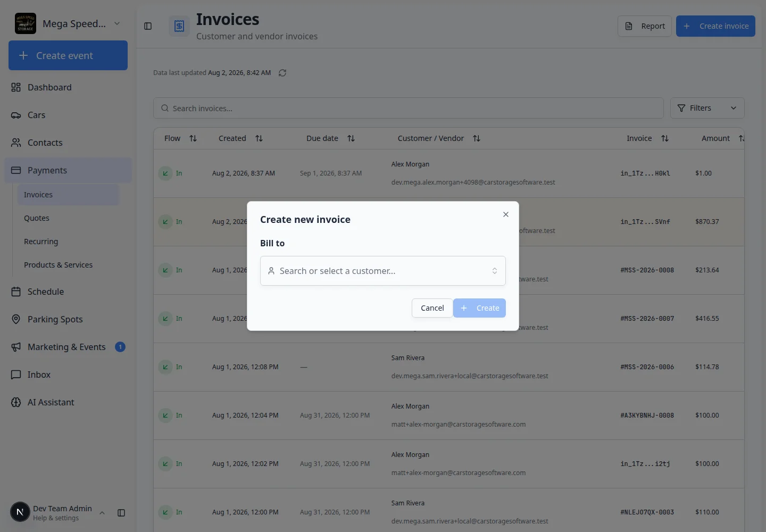Click the $114.78 amount cell
Viewport: 766px width, 532px height.
[707, 367]
